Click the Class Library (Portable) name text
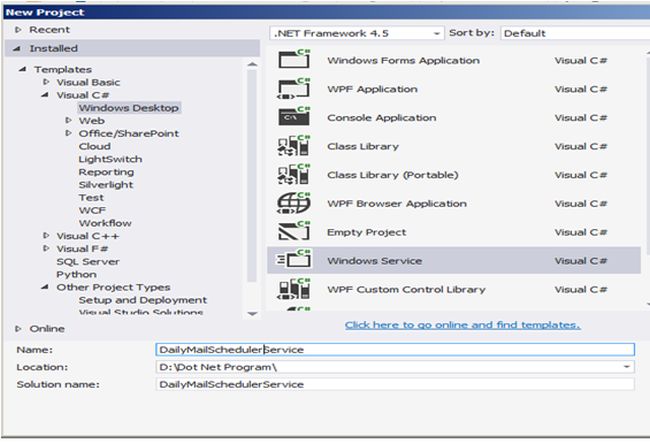Screen dimensions: 650x444 coord(393,175)
